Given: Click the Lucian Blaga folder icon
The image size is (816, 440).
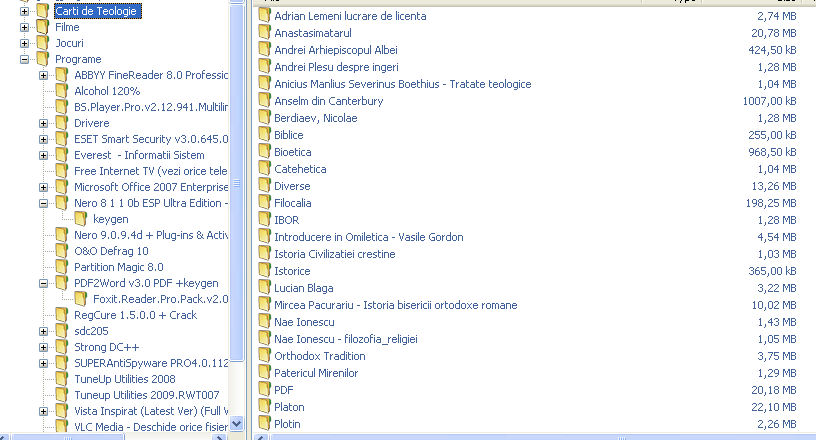Looking at the screenshot, I should [x=264, y=288].
